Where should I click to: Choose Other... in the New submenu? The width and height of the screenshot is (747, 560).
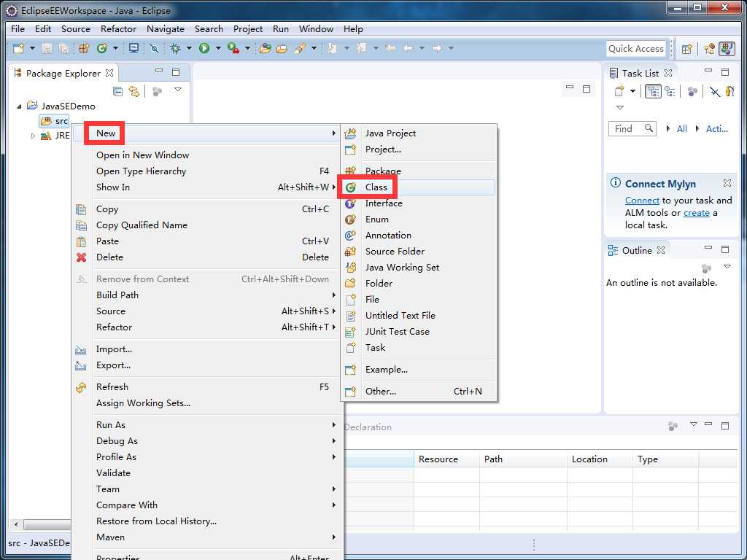click(x=418, y=392)
